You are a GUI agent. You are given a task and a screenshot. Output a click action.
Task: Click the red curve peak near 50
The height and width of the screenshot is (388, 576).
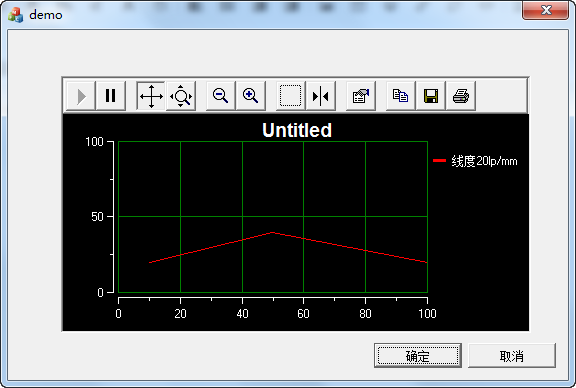tap(273, 232)
